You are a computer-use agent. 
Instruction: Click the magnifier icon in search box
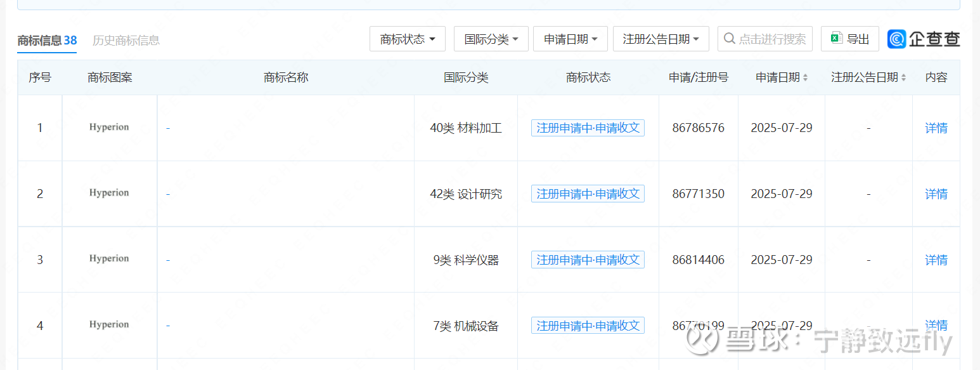(x=730, y=39)
